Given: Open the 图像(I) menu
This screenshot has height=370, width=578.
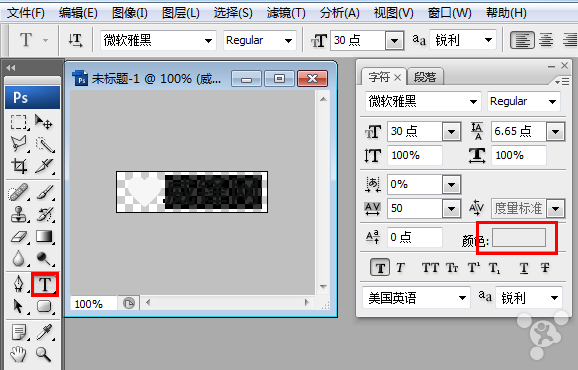Looking at the screenshot, I should (129, 13).
